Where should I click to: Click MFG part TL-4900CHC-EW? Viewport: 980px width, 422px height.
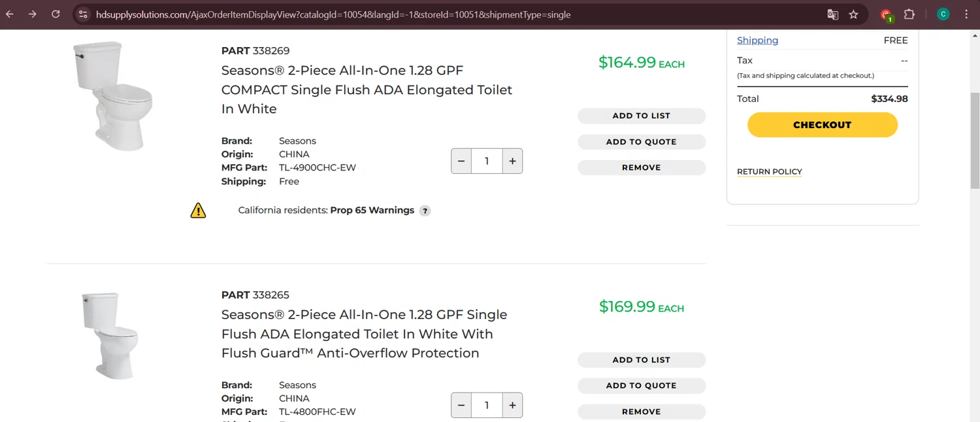pyautogui.click(x=318, y=168)
